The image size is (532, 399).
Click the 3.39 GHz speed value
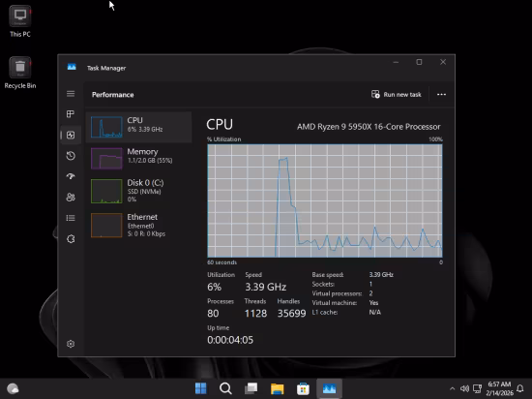[266, 287]
